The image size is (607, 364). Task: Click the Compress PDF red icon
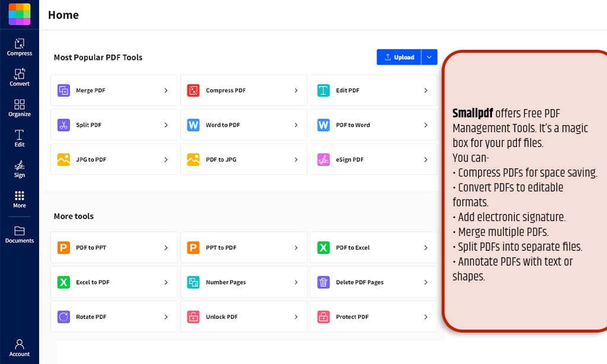193,90
